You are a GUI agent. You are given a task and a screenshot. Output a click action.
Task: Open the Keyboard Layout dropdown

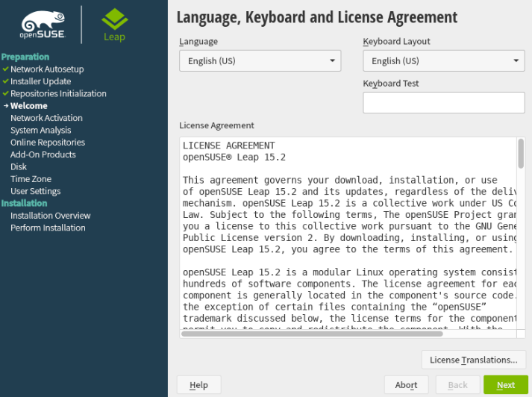[444, 60]
